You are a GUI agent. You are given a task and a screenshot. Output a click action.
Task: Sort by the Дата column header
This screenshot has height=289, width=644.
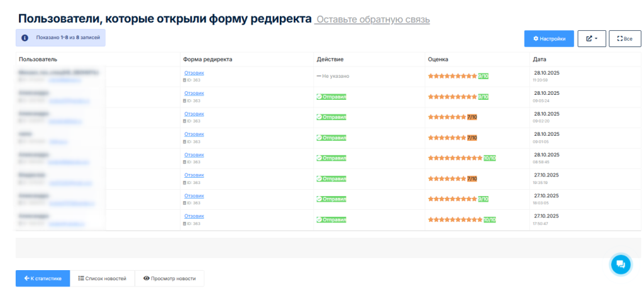click(x=540, y=59)
